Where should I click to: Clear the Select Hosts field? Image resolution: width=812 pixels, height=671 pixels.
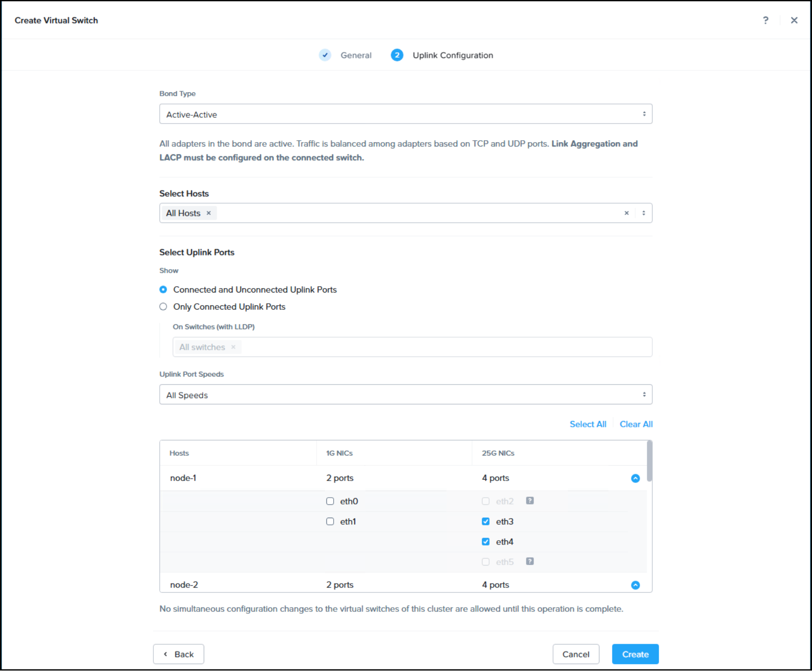coord(626,213)
